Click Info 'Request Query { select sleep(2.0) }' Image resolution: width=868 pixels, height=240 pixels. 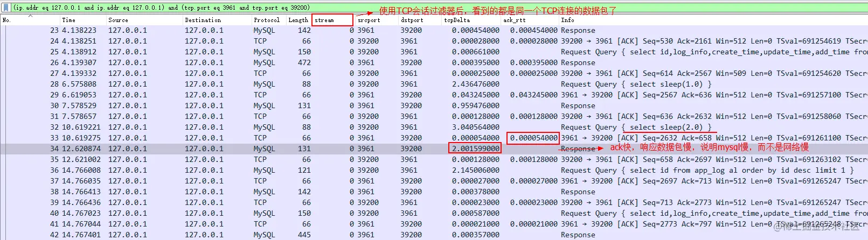pyautogui.click(x=636, y=127)
